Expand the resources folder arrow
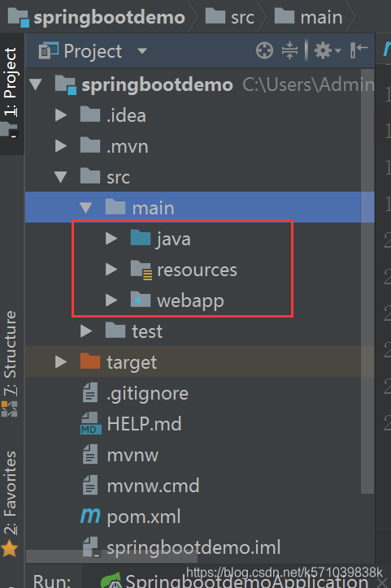Image resolution: width=391 pixels, height=588 pixels. point(111,270)
